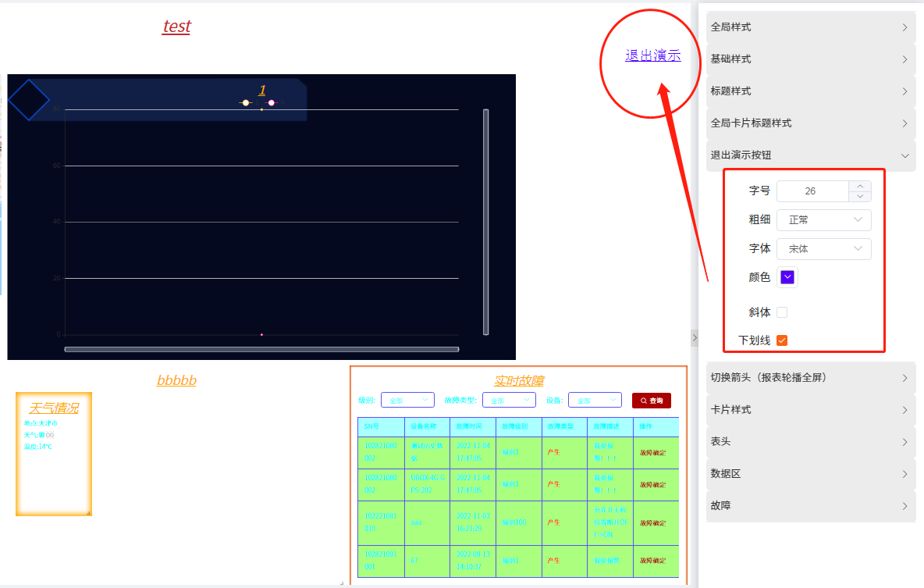Open the 粗细 font weight dropdown
This screenshot has width=924, height=588.
click(824, 220)
